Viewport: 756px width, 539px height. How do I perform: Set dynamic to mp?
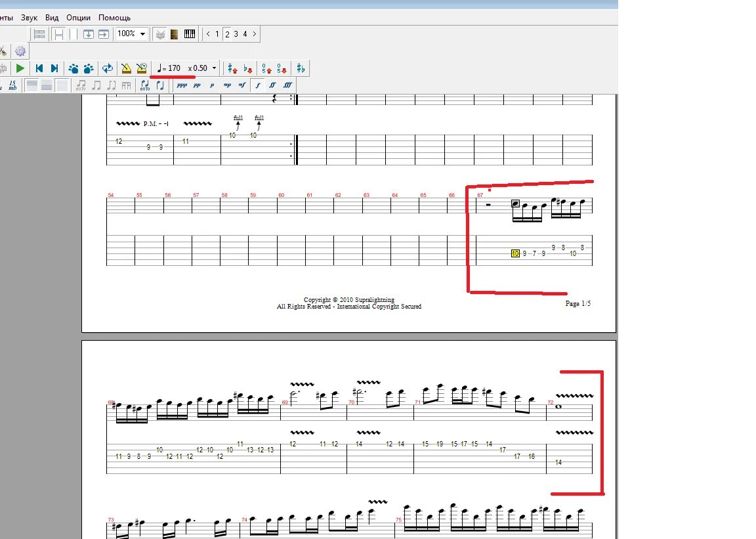tap(227, 85)
